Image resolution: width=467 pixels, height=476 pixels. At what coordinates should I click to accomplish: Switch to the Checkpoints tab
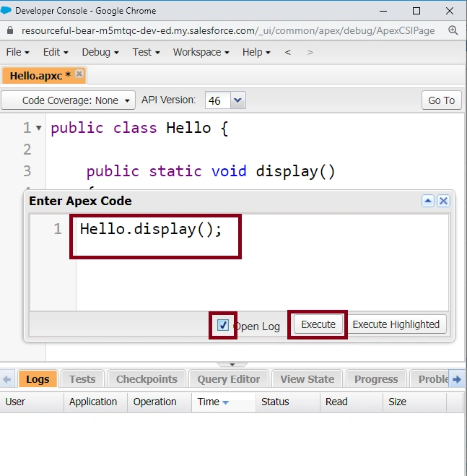pos(147,379)
